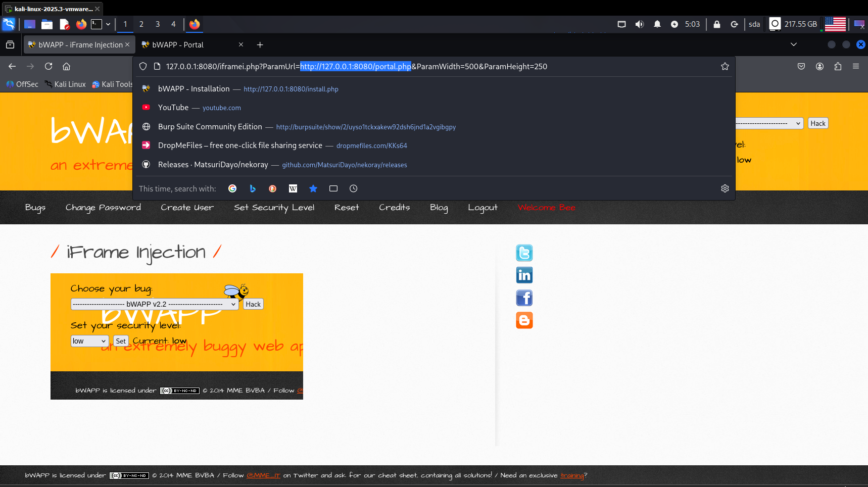Open the list all tabs chevron
This screenshot has width=868, height=487.
pyautogui.click(x=793, y=44)
